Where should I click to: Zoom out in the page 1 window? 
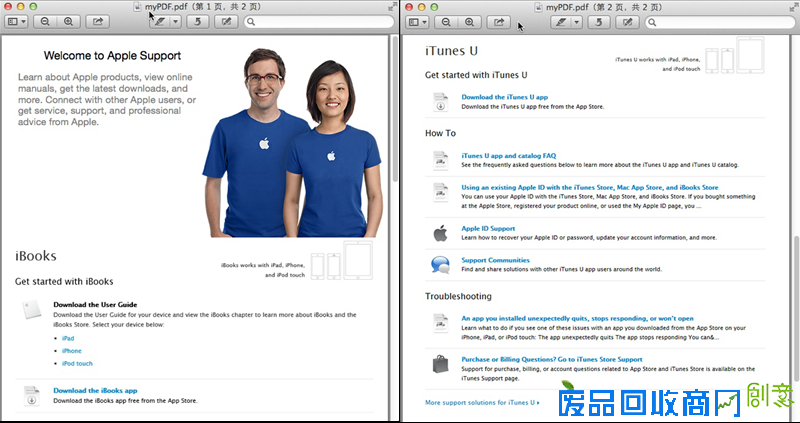47,21
